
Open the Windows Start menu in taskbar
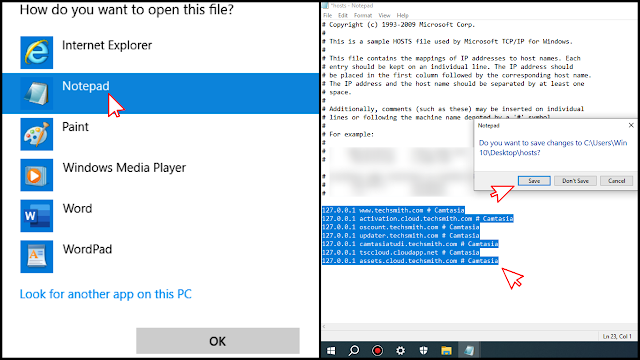coord(331,351)
